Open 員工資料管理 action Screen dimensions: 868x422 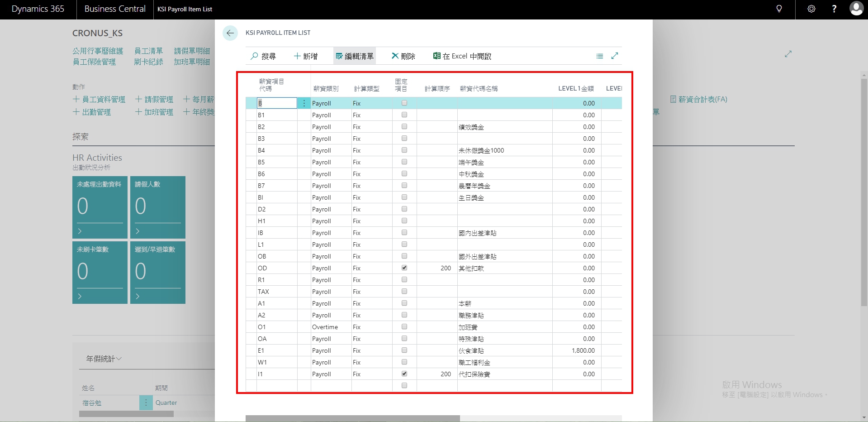click(x=99, y=99)
